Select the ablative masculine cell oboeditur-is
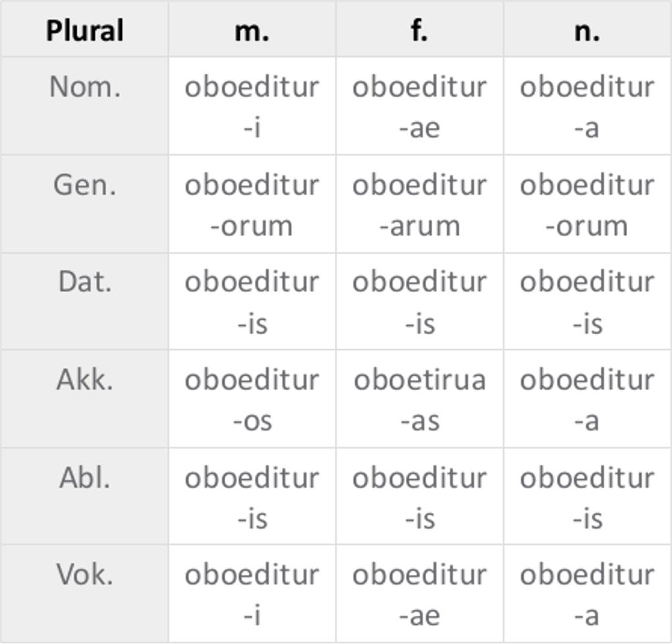672x644 pixels. point(252,497)
